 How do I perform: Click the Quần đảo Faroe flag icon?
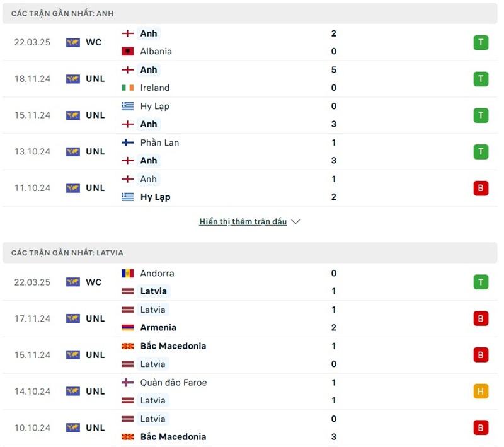(127, 383)
